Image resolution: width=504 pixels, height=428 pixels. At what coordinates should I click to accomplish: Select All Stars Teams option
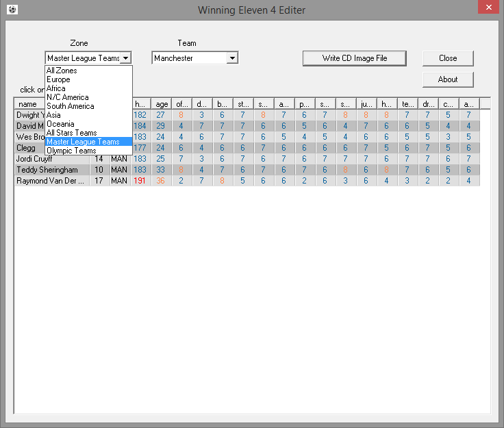tap(89, 133)
